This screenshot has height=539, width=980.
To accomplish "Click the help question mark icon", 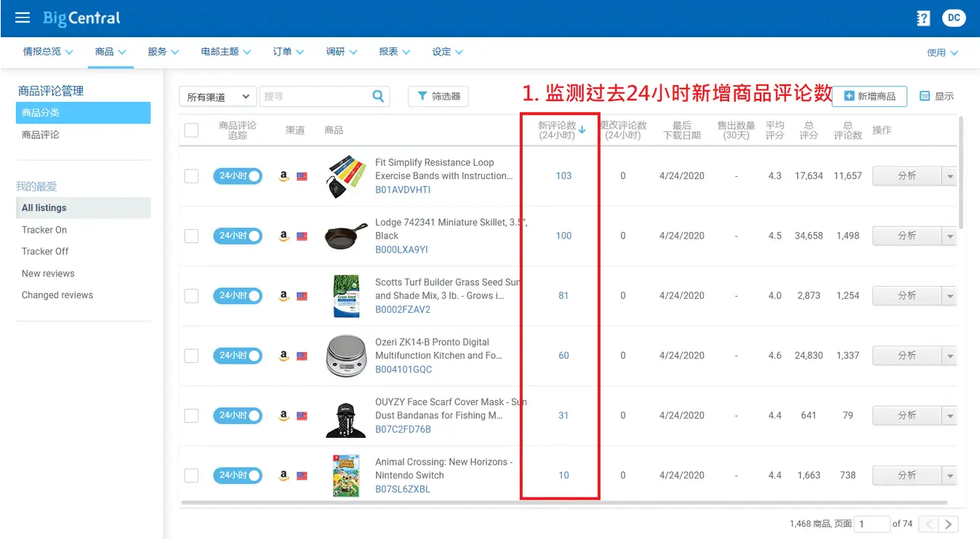I will point(923,18).
